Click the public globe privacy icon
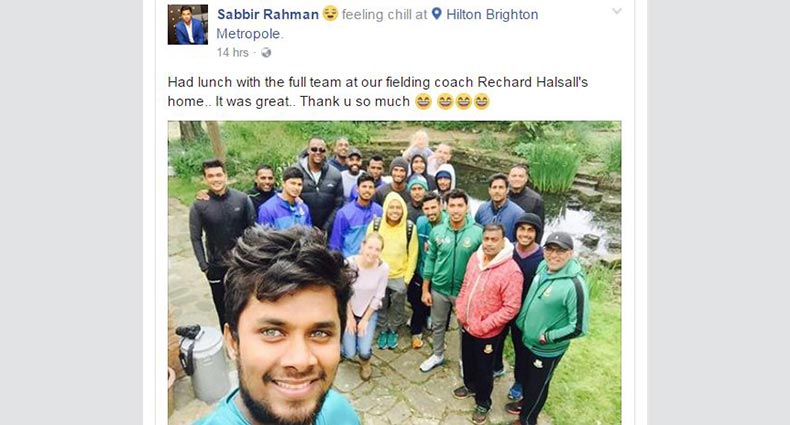 click(x=266, y=52)
